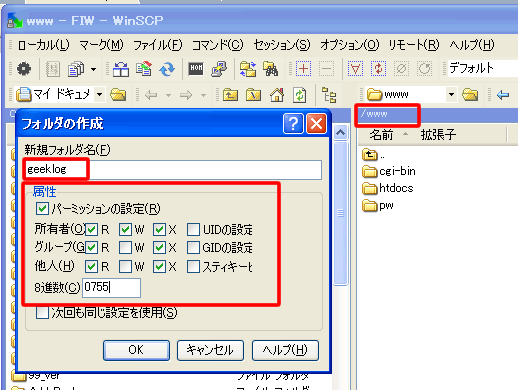
Task: Go to local parent directory icon
Action: 230,95
